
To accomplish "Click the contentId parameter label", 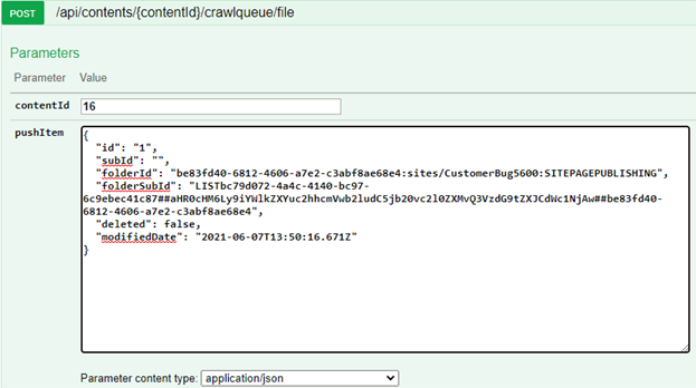I will tap(42, 106).
